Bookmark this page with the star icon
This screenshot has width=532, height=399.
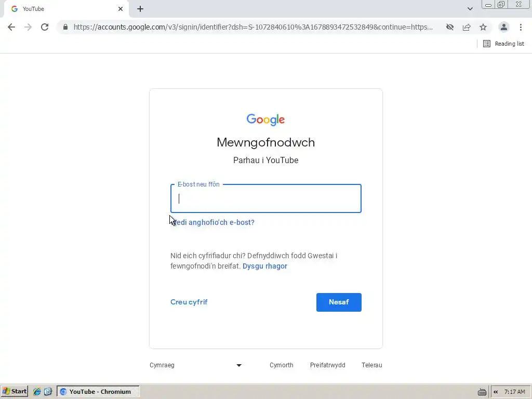(483, 27)
